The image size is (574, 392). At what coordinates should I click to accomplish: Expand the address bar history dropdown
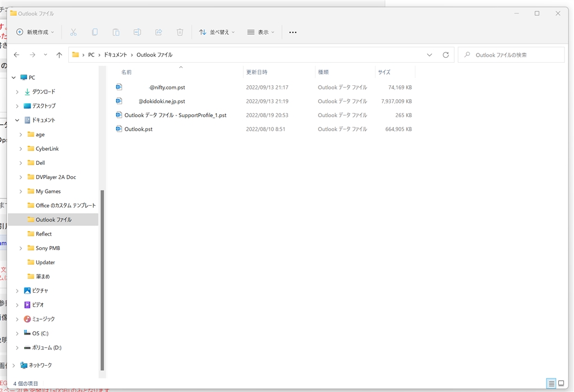429,55
